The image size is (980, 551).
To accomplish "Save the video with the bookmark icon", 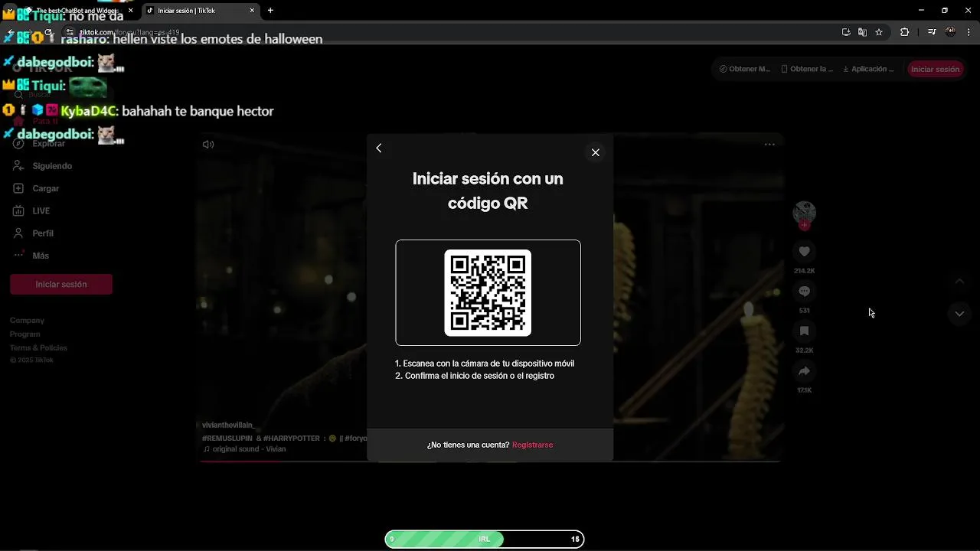I will tap(804, 331).
